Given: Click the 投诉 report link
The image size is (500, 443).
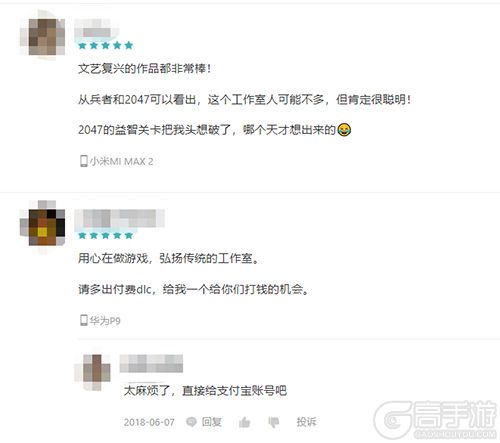Looking at the screenshot, I should [x=306, y=422].
